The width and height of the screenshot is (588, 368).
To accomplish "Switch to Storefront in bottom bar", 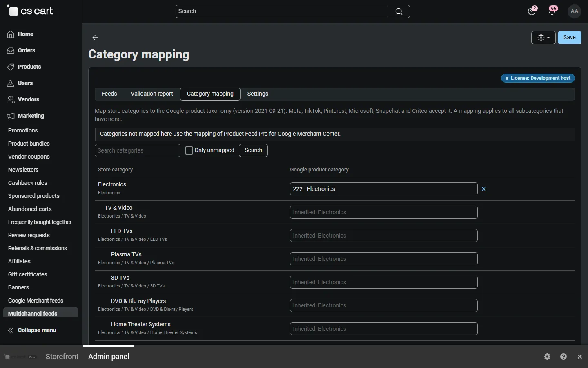I will click(x=62, y=357).
